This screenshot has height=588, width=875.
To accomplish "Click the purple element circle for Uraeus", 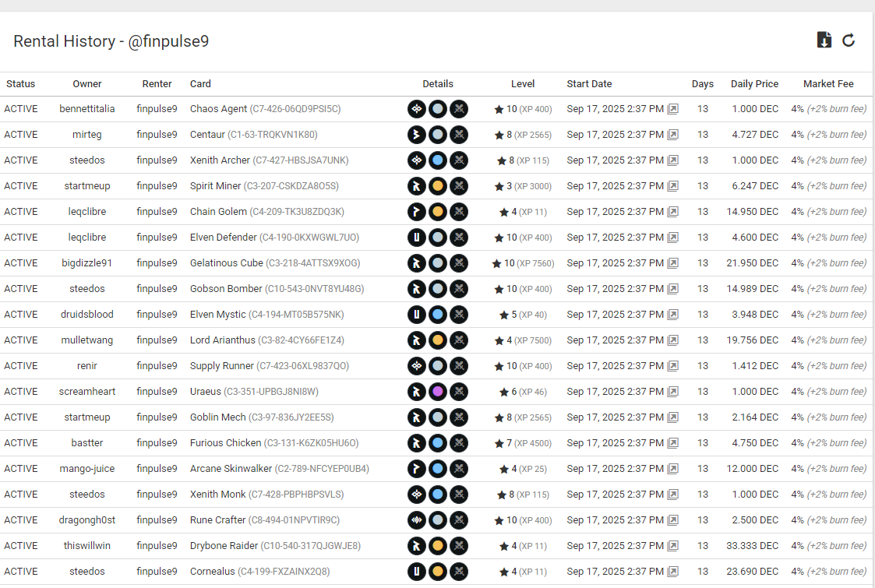I will tap(438, 392).
